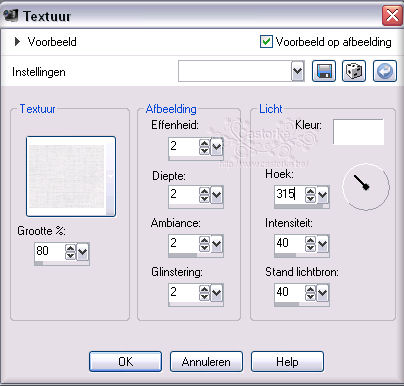This screenshot has height=386, width=404.
Task: Click the slider bar beneath Intensiteit field
Action: pos(302,255)
